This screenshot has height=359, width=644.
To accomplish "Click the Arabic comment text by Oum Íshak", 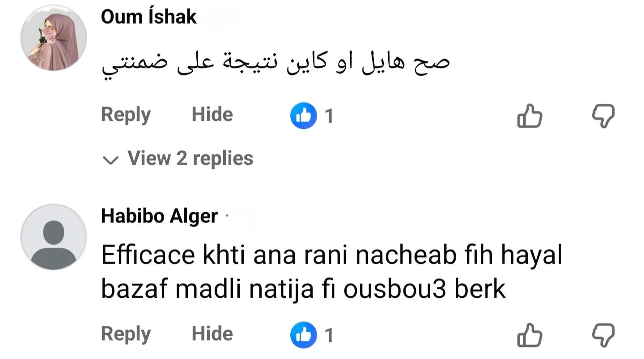I will tap(275, 65).
